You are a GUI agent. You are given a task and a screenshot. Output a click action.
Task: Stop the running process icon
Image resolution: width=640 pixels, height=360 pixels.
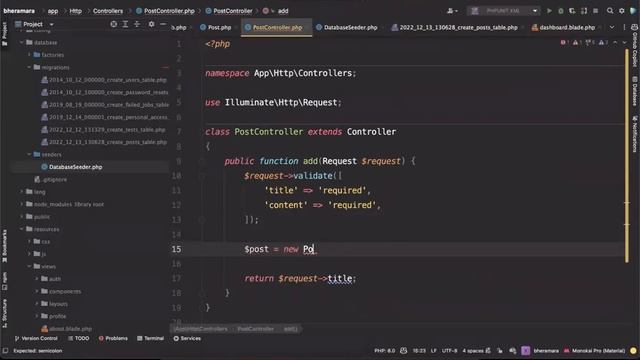[596, 11]
